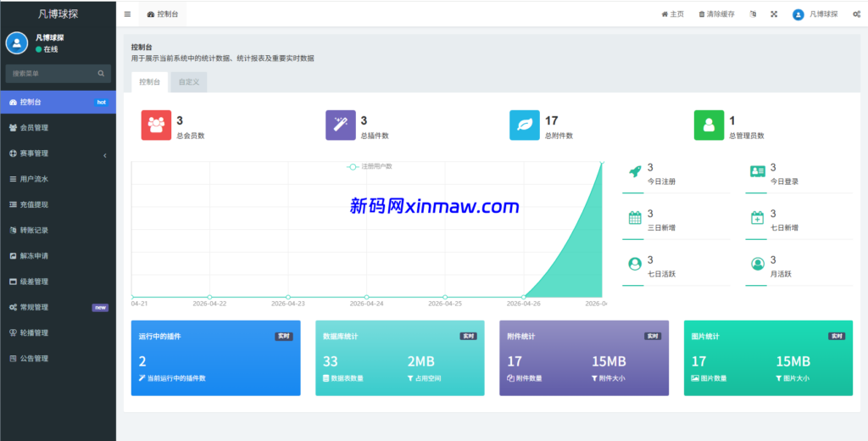The width and height of the screenshot is (868, 441).
Task: Click the 七日新增 calendar-plus icon
Action: (757, 218)
